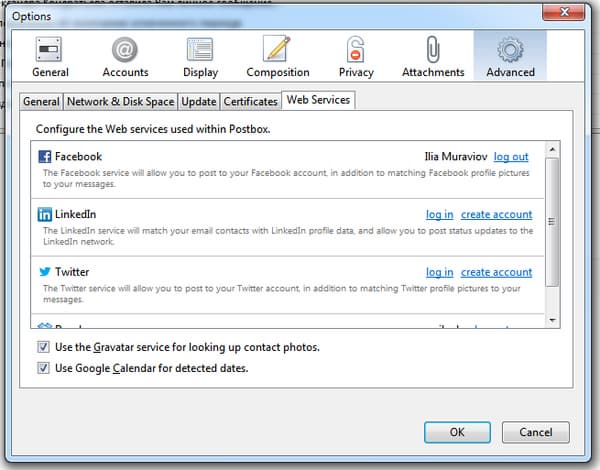Screen dimensions: 600x470
Task: Click the Facebook service title
Action: 78,157
